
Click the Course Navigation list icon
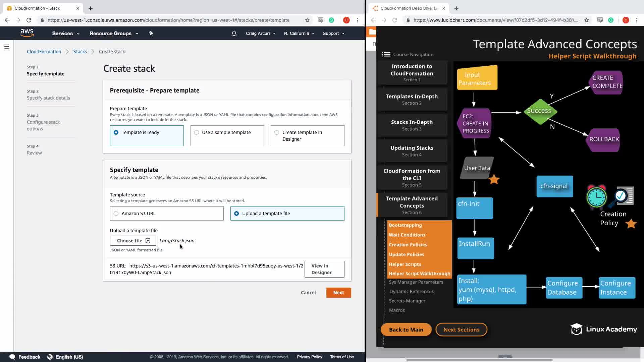click(386, 54)
